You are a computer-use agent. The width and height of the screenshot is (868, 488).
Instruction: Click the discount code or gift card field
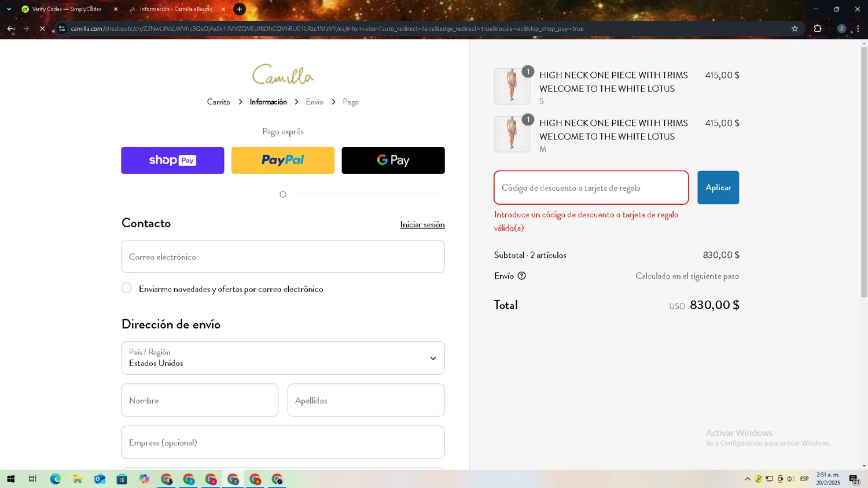pyautogui.click(x=591, y=187)
